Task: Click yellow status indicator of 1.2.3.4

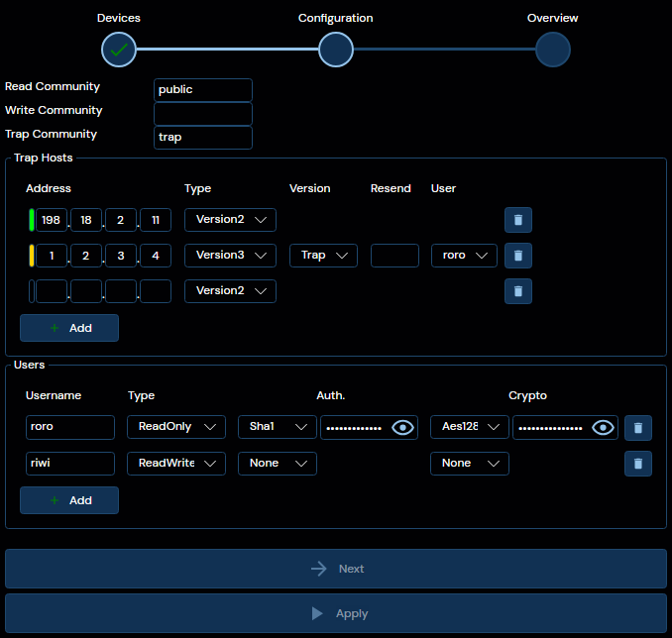Action: point(32,256)
